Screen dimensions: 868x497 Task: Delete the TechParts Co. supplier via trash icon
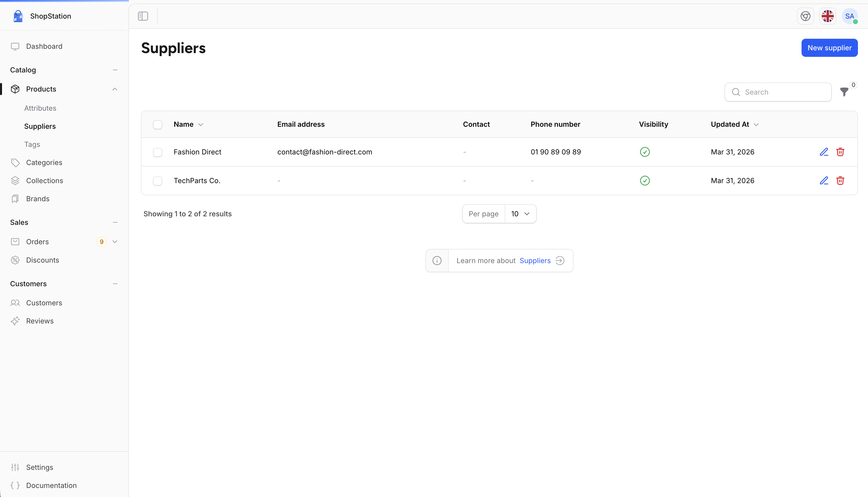[x=840, y=181]
